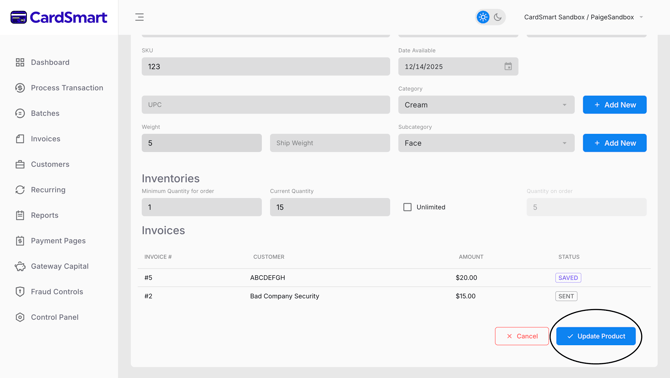Click the Current Quantity field
Screen dimensions: 670x378
(330, 207)
